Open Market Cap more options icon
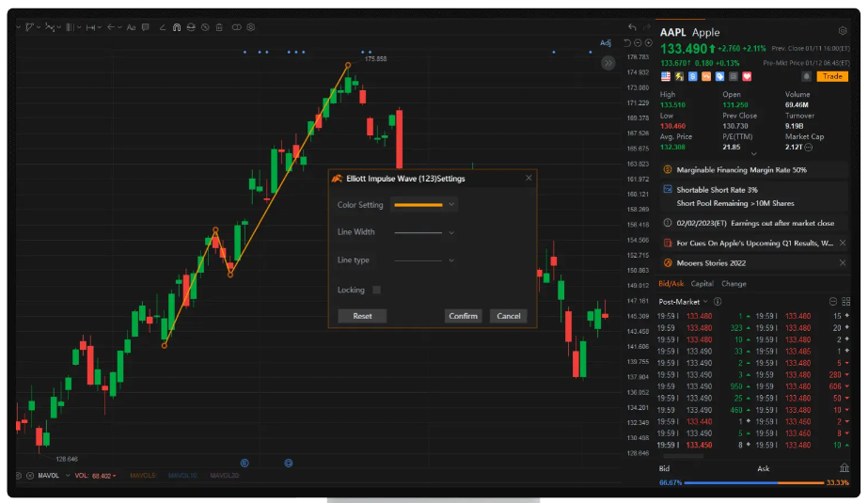Image resolution: width=868 pixels, height=503 pixels. (x=808, y=148)
